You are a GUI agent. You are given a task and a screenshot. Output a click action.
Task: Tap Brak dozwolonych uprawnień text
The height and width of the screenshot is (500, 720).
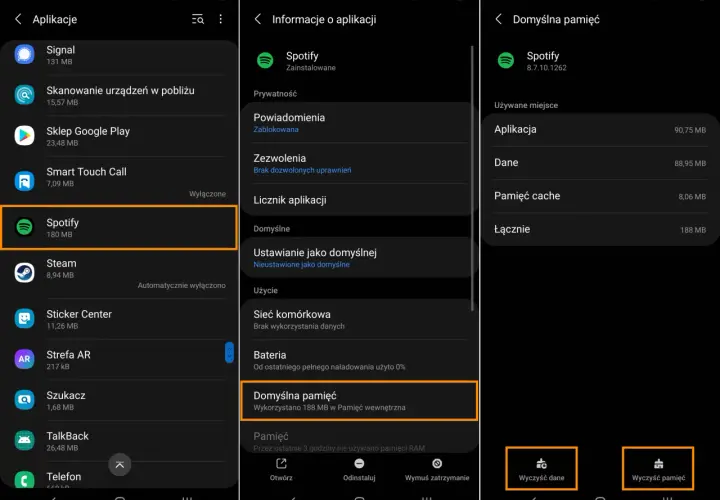tap(302, 170)
